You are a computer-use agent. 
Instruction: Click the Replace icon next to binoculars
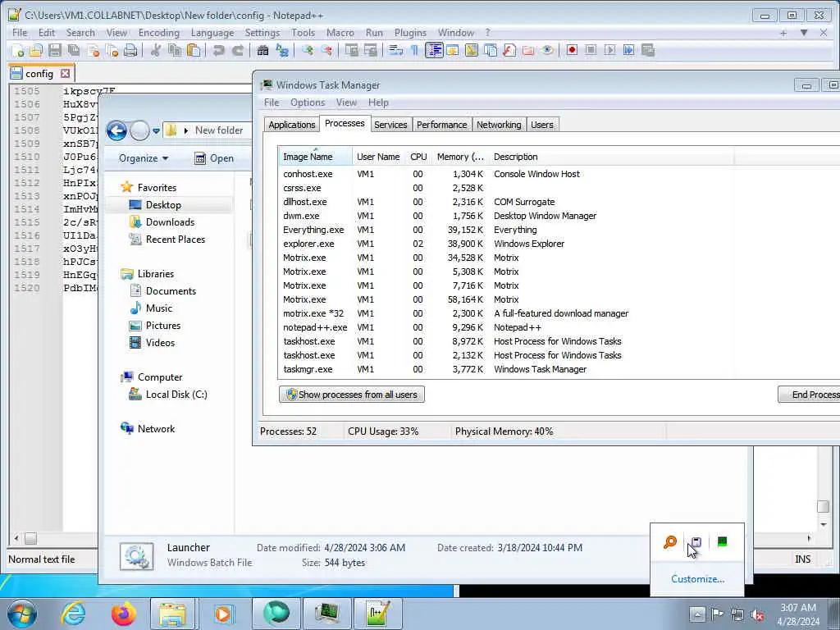(x=282, y=50)
